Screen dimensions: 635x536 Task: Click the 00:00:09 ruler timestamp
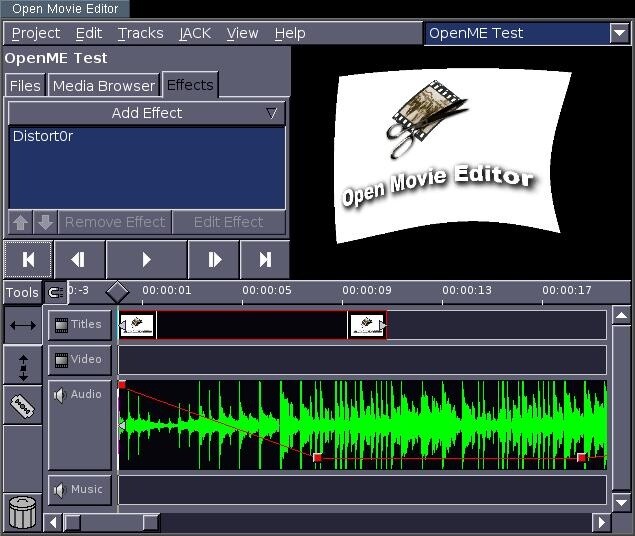[367, 290]
